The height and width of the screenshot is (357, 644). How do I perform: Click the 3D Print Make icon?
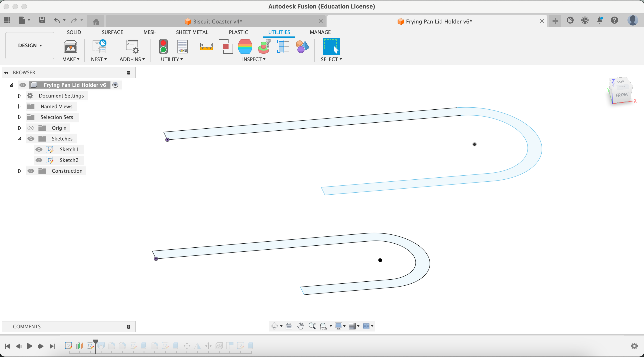[x=70, y=47]
